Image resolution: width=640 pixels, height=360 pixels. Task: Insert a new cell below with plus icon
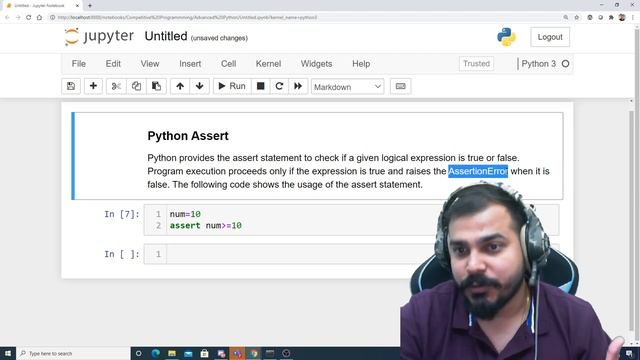pos(93,86)
